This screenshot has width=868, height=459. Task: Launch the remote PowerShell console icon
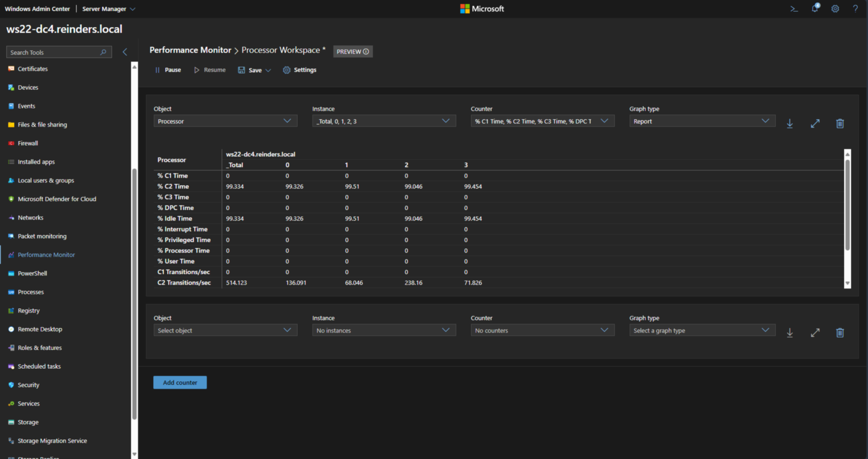[794, 8]
